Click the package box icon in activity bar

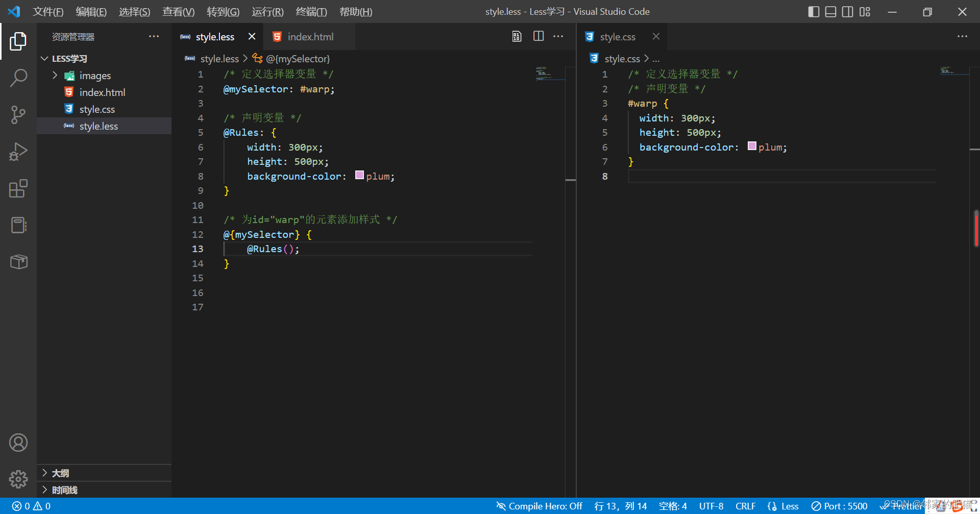pos(18,262)
